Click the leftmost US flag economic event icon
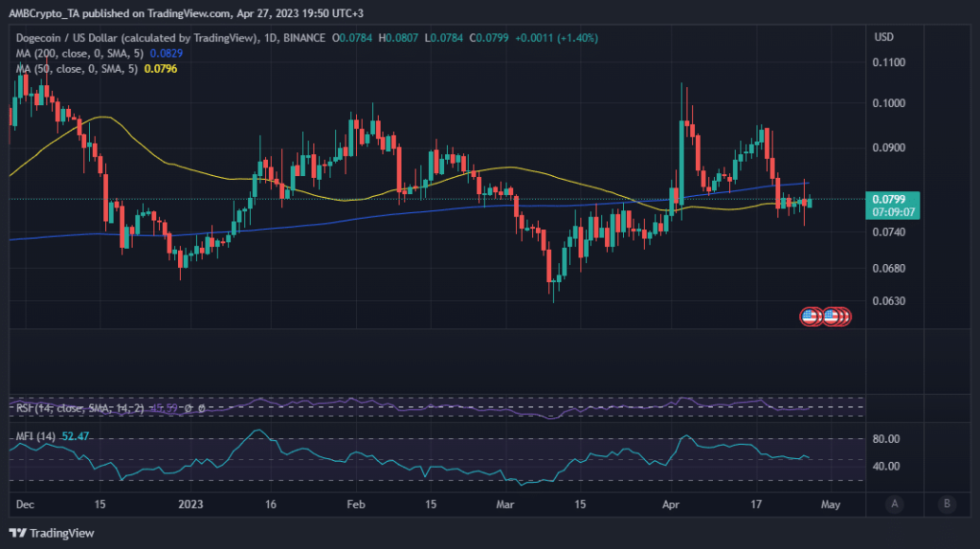Viewport: 980px width, 549px height. 810,316
